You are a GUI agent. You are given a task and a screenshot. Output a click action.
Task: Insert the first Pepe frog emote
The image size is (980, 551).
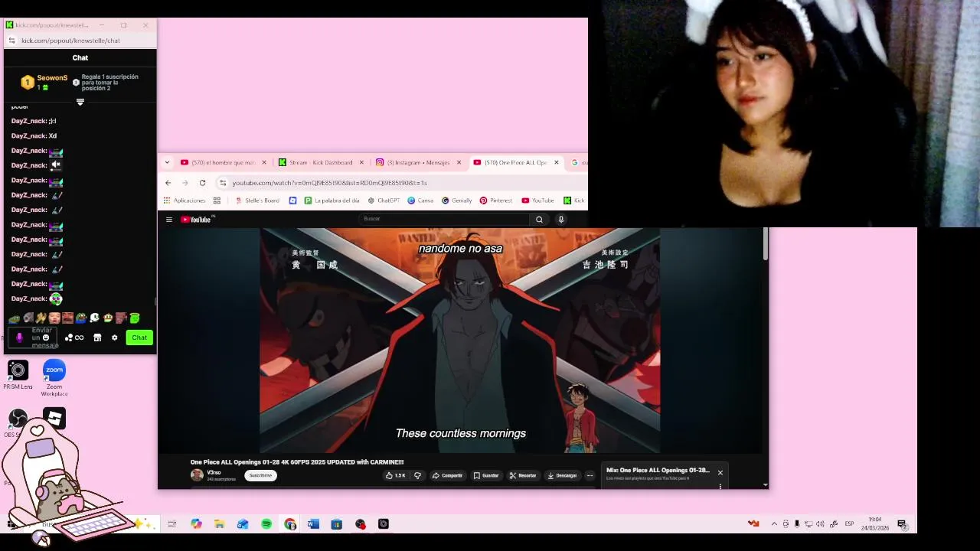pos(14,318)
